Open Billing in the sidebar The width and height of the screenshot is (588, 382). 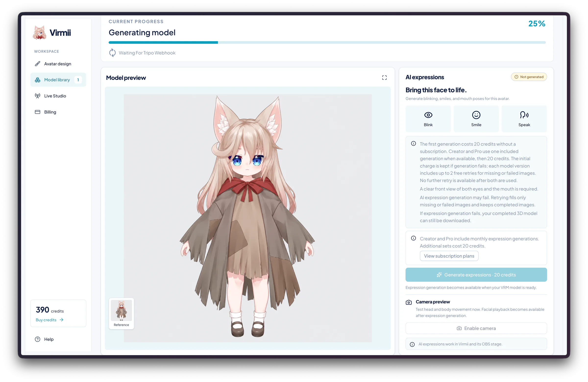click(58, 112)
